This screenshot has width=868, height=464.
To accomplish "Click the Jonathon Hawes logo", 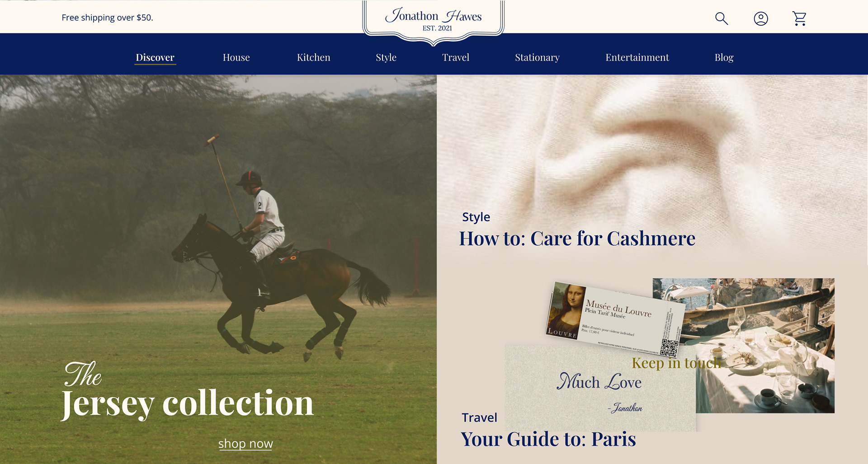I will tap(433, 20).
